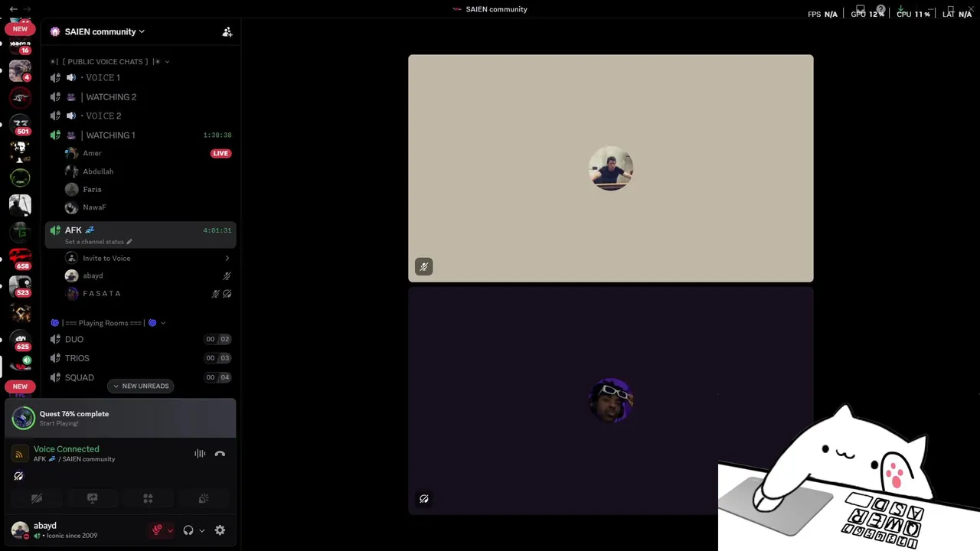
Task: Click the mute indicator beside abayd in AFK
Action: pos(227,275)
